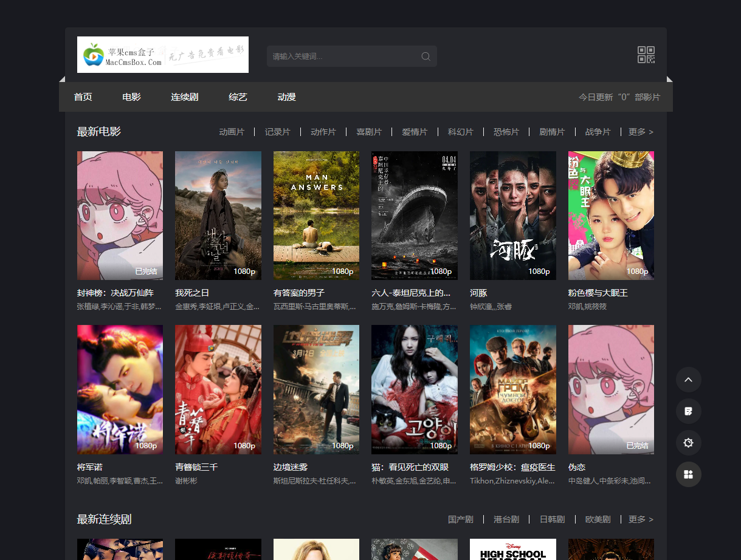This screenshot has width=741, height=560.
Task: Open the message note floating icon
Action: pyautogui.click(x=689, y=411)
